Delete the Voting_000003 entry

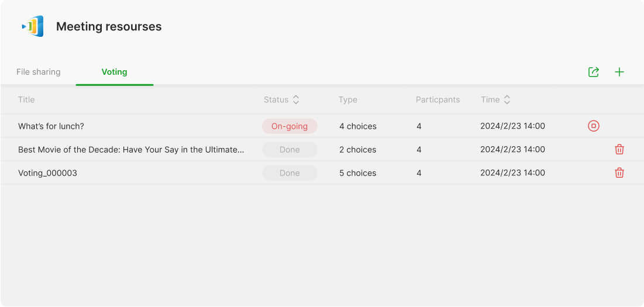[619, 173]
